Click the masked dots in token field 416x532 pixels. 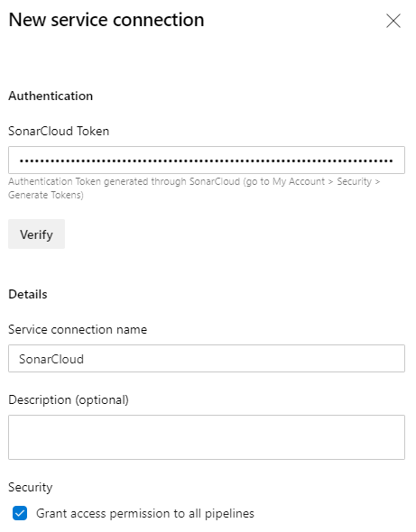coord(206,161)
